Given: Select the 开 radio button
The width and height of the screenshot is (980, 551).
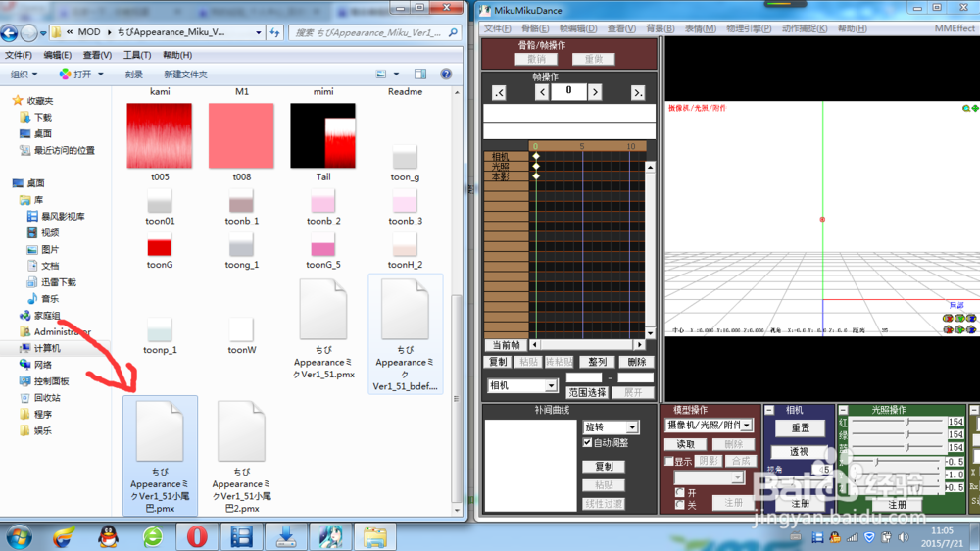Looking at the screenshot, I should 679,493.
